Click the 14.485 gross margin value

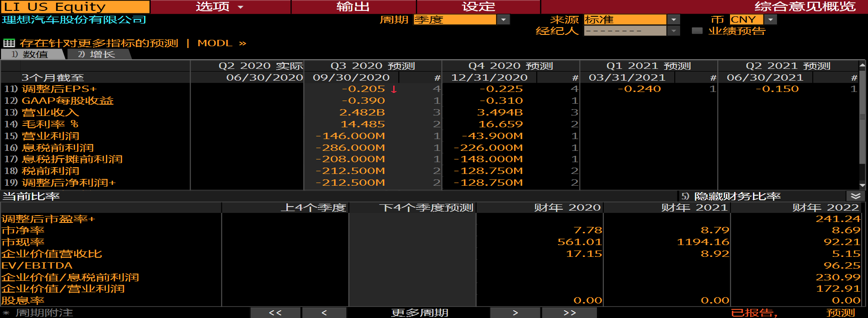[362, 124]
